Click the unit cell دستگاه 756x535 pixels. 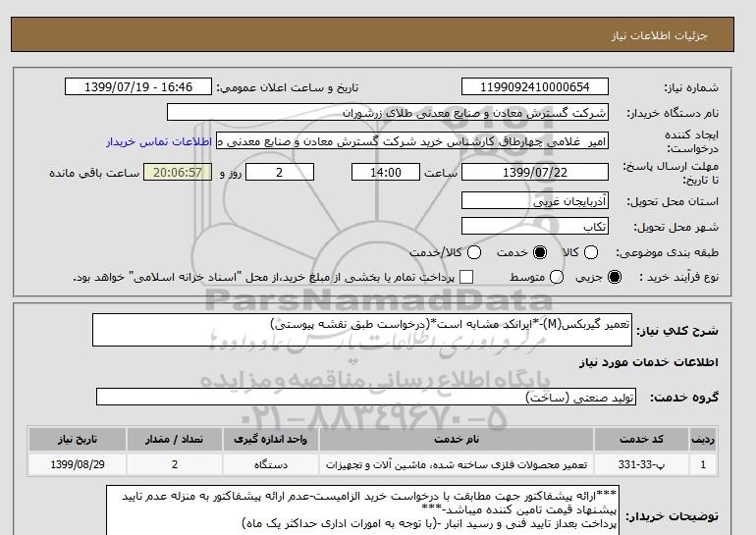tap(270, 464)
